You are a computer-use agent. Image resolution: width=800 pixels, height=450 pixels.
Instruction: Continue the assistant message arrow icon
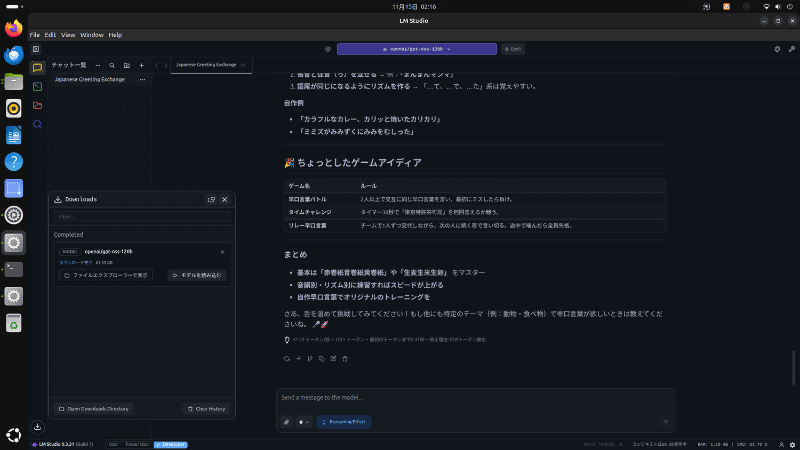click(x=298, y=359)
